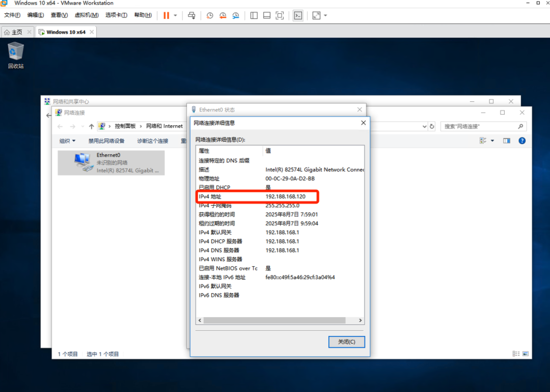Select the Ethernet0 network adapter item

click(x=111, y=163)
